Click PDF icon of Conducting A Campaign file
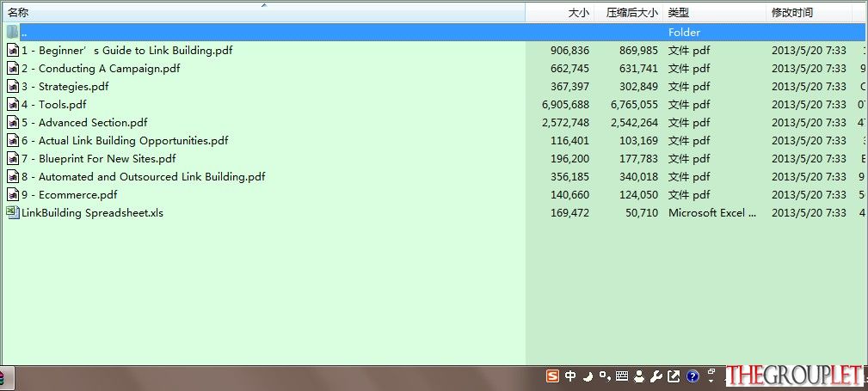 13,69
